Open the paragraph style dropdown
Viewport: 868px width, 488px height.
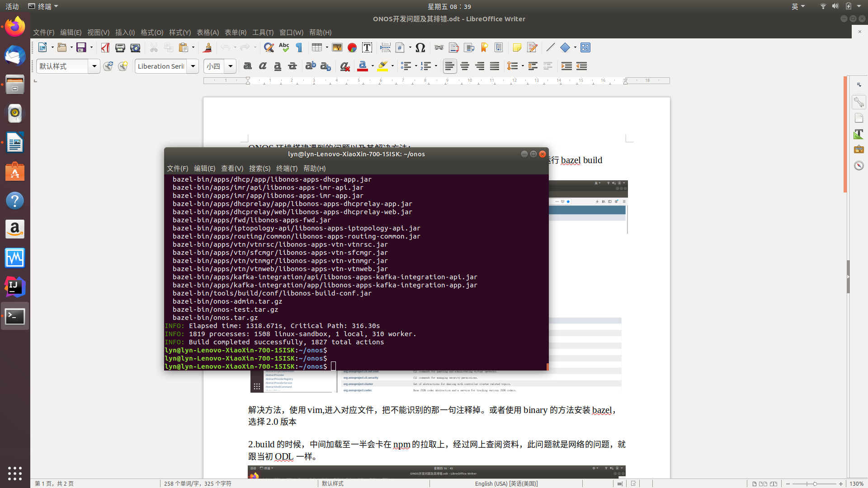click(x=94, y=66)
